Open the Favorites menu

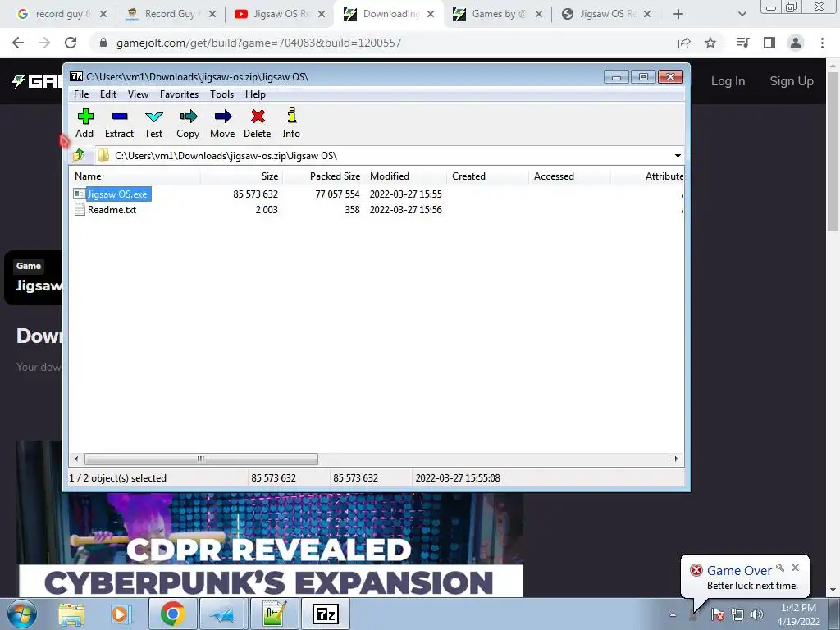click(x=179, y=94)
